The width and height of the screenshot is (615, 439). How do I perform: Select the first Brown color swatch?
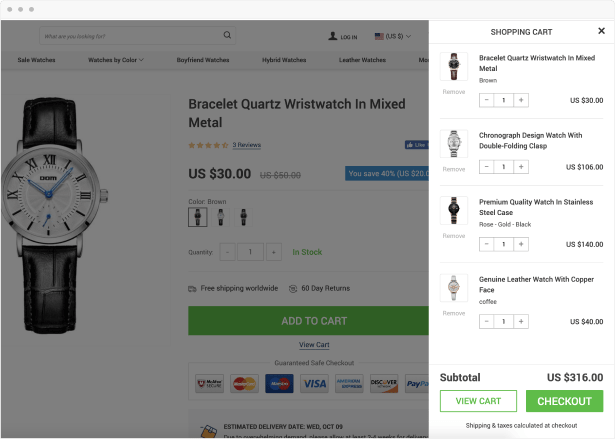197,217
